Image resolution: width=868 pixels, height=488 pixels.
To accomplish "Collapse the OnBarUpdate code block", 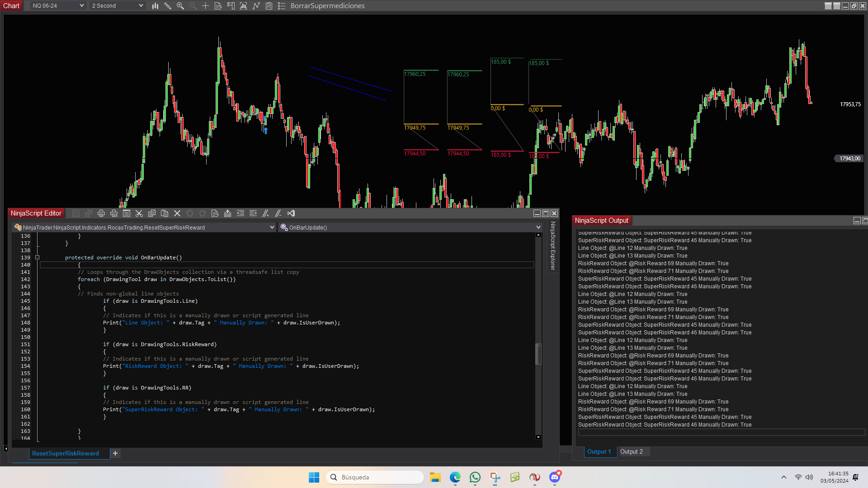I will (38, 258).
